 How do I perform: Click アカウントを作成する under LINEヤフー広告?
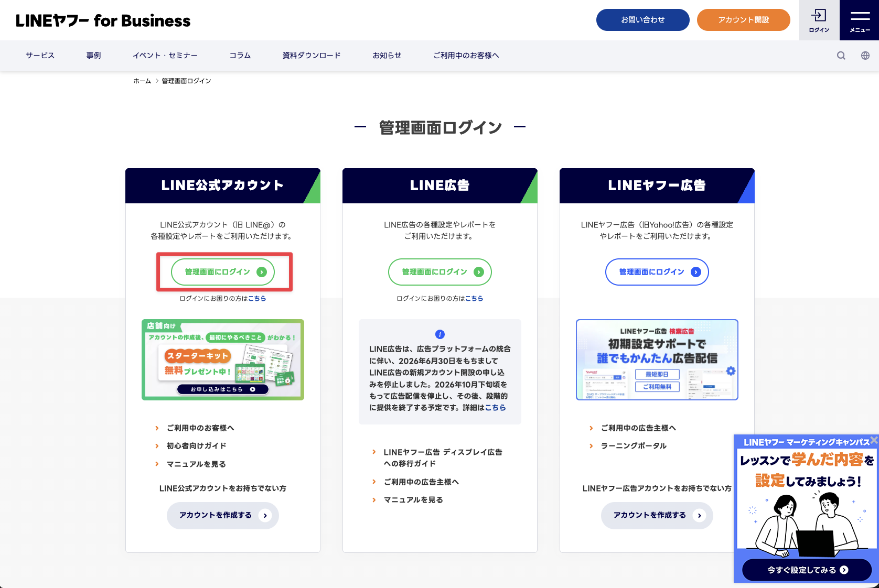point(657,516)
